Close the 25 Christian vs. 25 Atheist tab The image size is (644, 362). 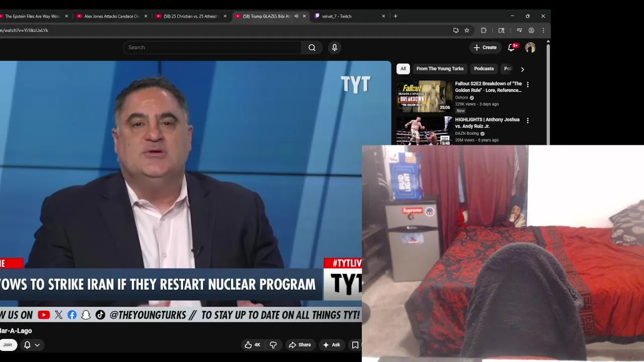coord(225,16)
